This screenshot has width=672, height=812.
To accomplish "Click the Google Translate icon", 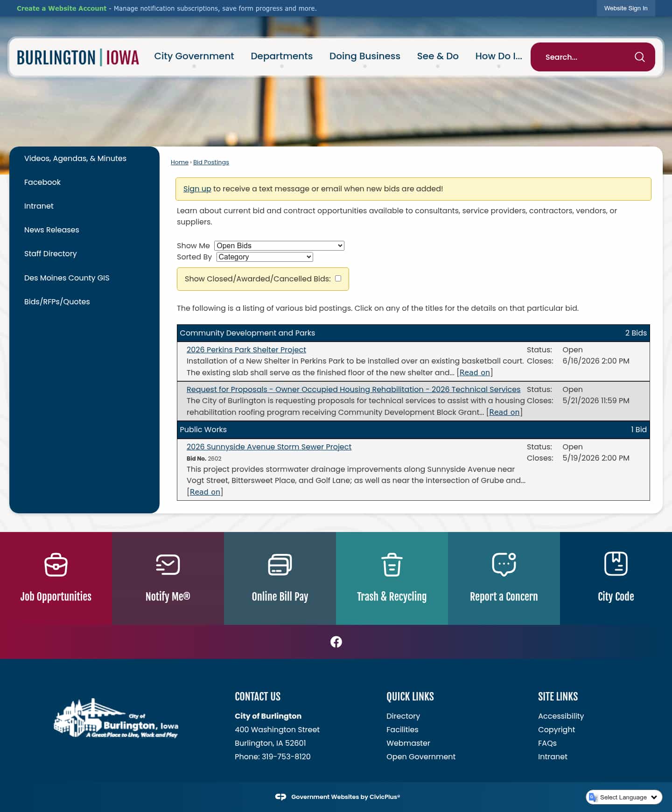I will [x=593, y=797].
